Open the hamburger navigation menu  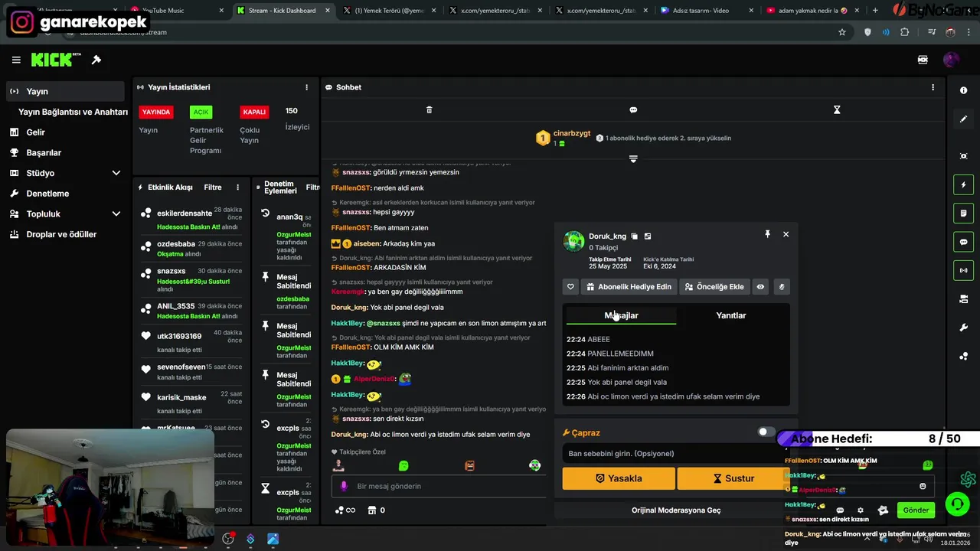coord(16,60)
